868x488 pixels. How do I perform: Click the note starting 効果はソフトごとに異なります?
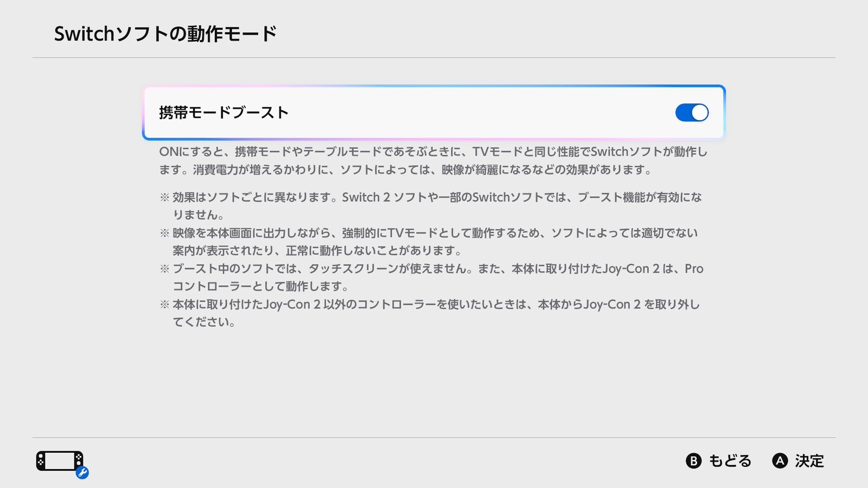(x=431, y=206)
